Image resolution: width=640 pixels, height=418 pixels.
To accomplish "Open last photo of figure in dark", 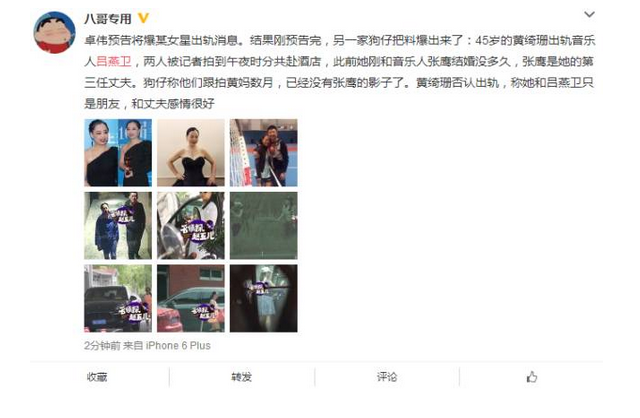I will click(264, 298).
